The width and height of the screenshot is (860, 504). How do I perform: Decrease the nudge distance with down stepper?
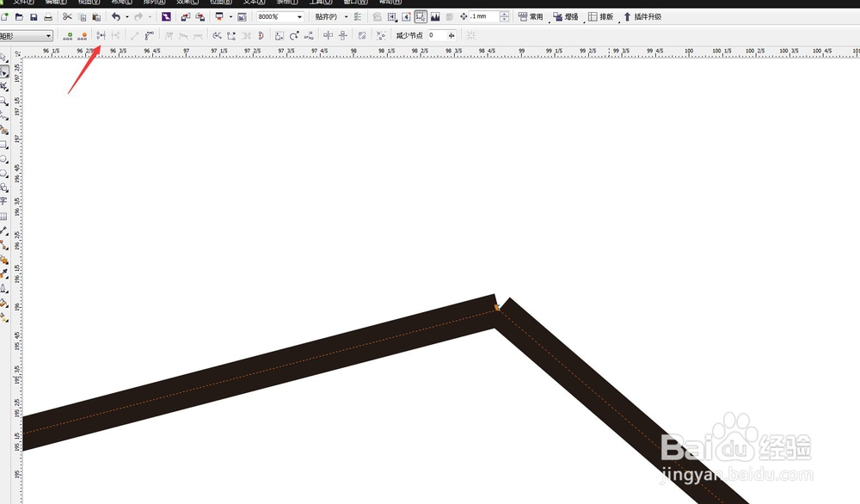(504, 19)
